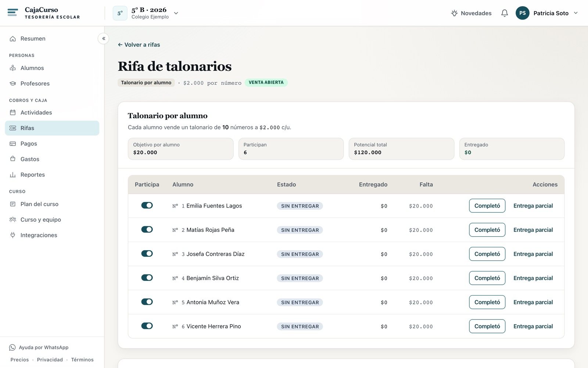The height and width of the screenshot is (368, 588).
Task: Click the Talonario por alumno tag
Action: point(146,82)
